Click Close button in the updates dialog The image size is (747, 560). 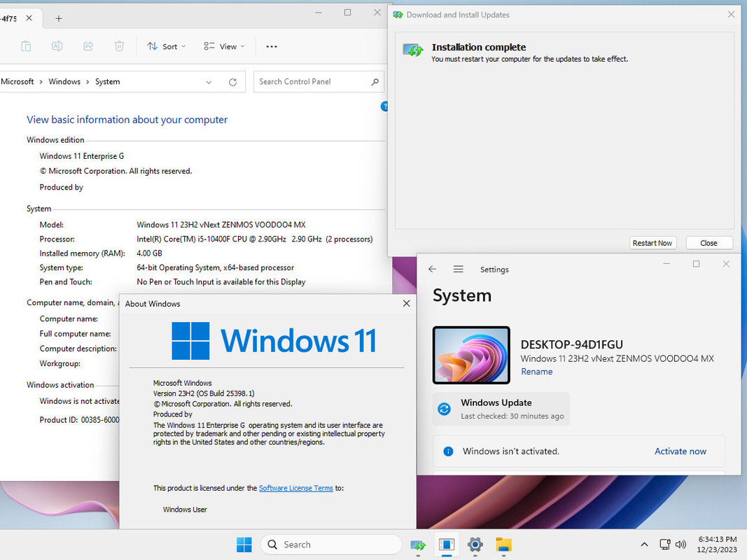[x=708, y=243]
